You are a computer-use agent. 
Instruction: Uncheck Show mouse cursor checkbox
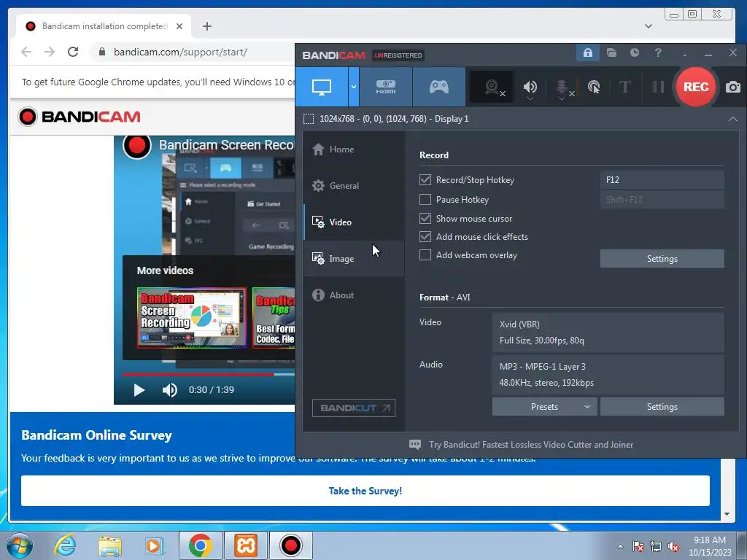[x=425, y=218]
